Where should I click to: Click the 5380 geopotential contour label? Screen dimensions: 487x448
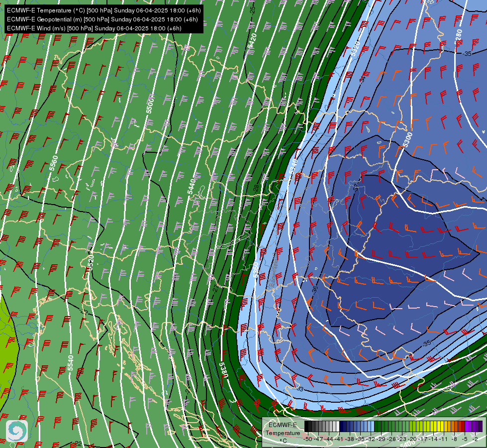(224, 370)
